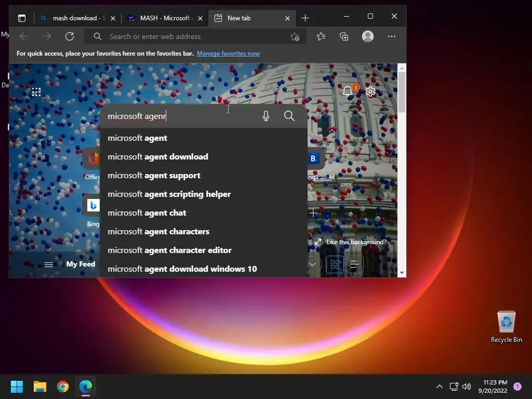Pick microsoft agent download windows 10 suggestion
The image size is (532, 399).
tap(204, 269)
